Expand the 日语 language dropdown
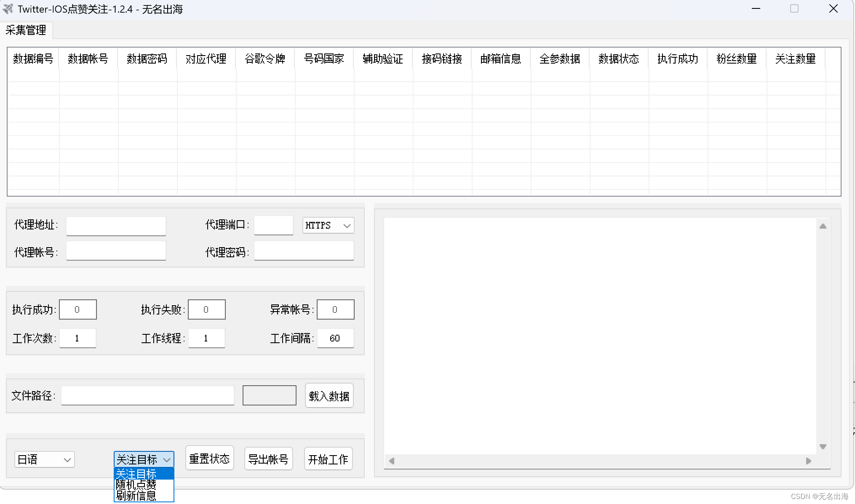This screenshot has width=855, height=504. click(44, 459)
